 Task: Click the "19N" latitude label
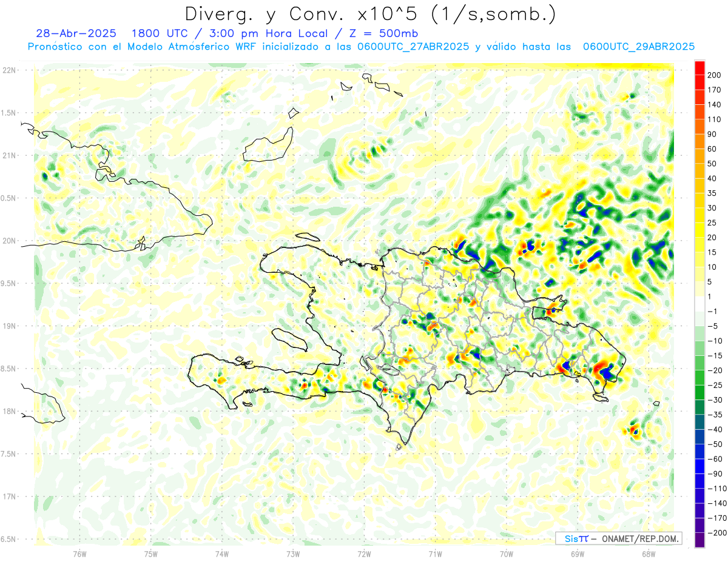[9, 326]
